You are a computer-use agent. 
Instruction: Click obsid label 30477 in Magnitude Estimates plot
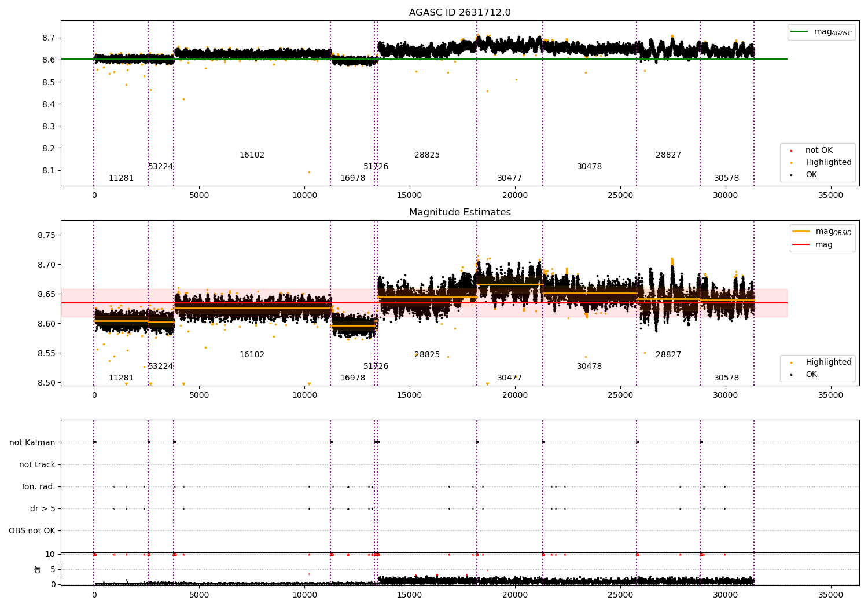[x=510, y=378]
